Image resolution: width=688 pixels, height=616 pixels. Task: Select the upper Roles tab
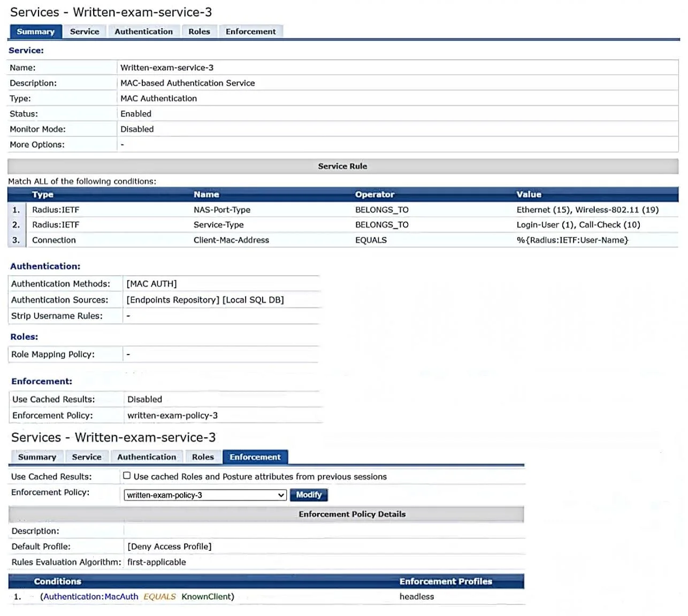[199, 32]
